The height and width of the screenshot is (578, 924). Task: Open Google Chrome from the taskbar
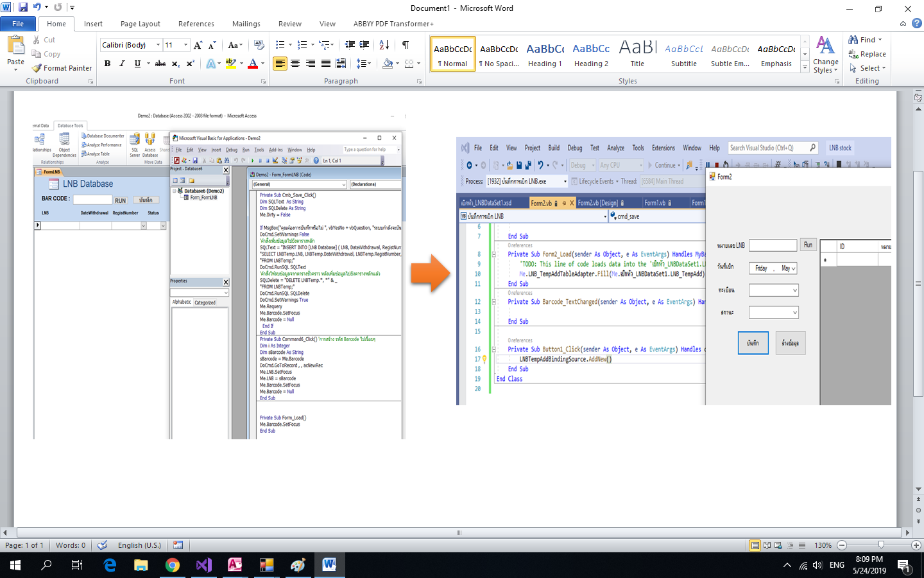click(x=172, y=565)
